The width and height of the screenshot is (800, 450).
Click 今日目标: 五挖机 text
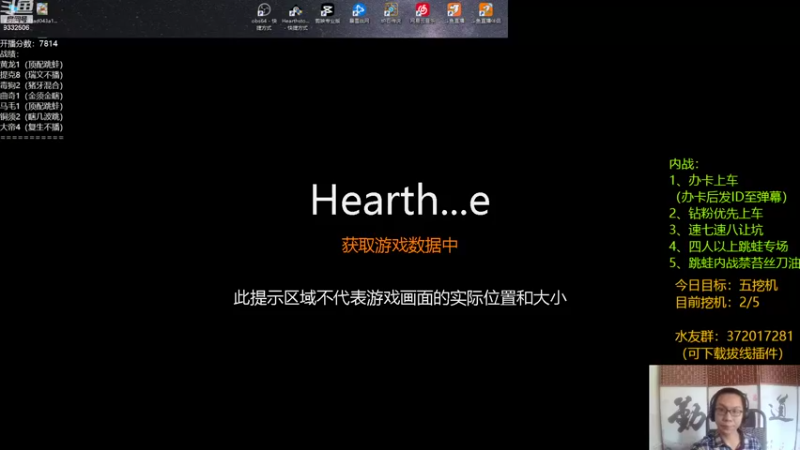pyautogui.click(x=727, y=285)
